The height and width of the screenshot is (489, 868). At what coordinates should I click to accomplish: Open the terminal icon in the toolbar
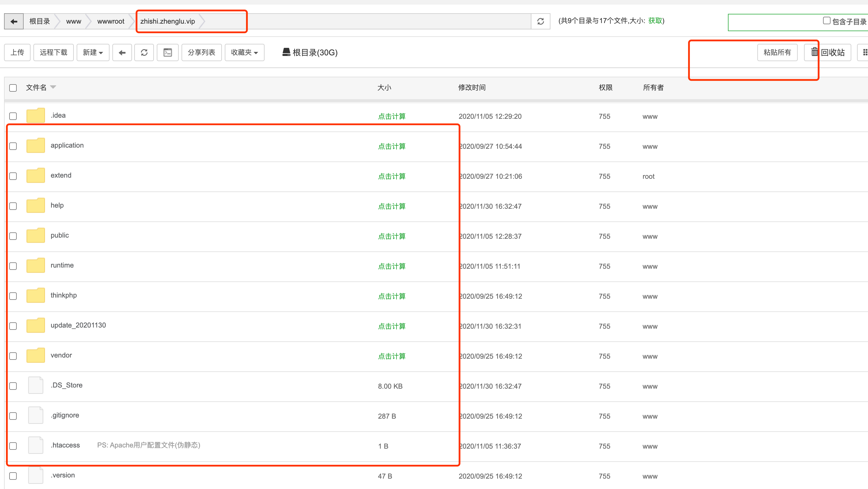click(x=167, y=52)
